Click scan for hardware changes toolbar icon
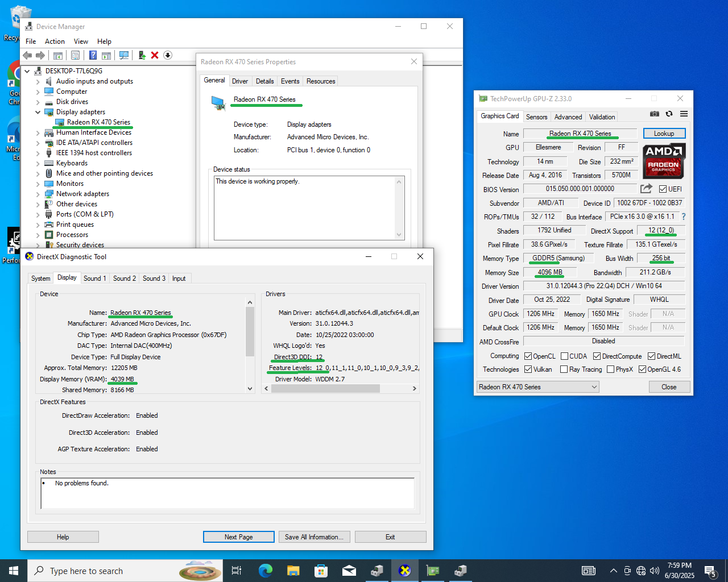728x582 pixels. coord(124,55)
